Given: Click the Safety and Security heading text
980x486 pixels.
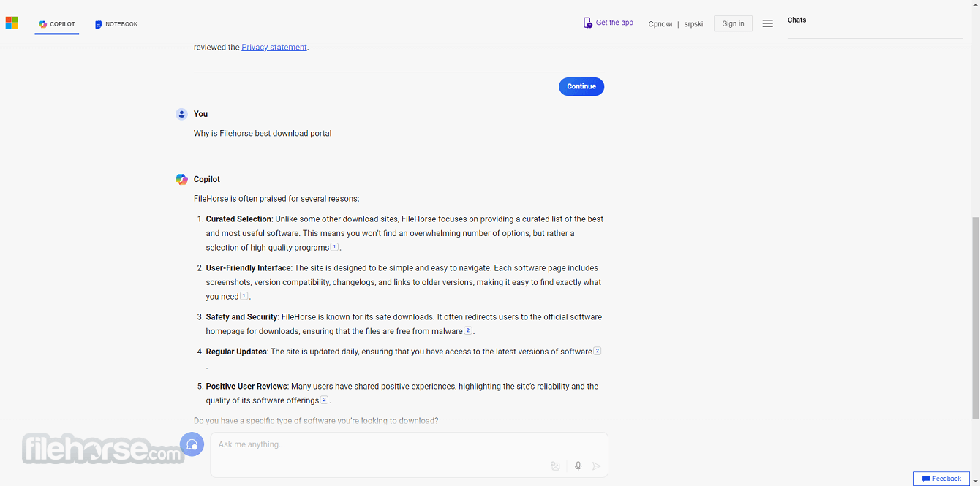Looking at the screenshot, I should point(241,317).
